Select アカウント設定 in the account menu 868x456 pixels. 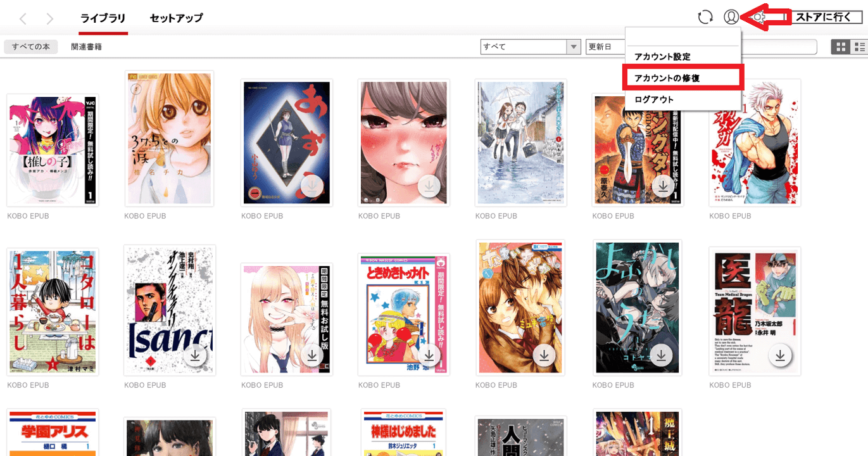[x=662, y=57]
